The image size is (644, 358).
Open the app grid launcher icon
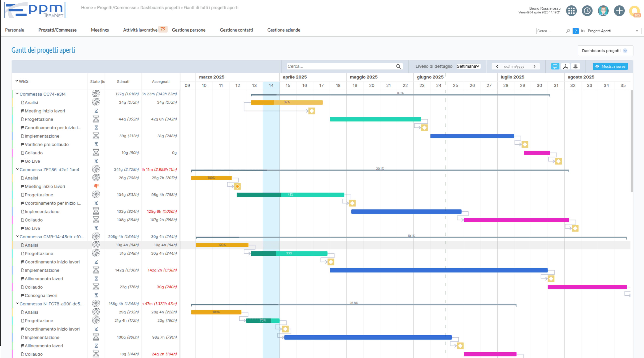(571, 11)
